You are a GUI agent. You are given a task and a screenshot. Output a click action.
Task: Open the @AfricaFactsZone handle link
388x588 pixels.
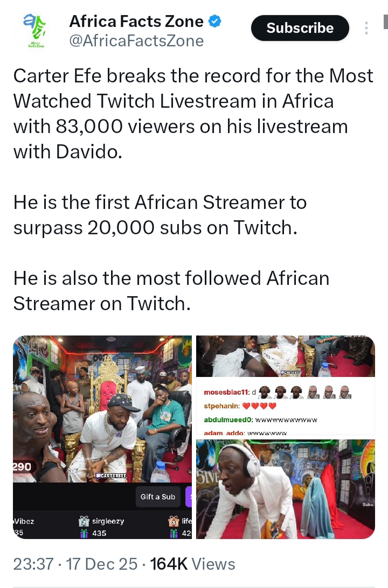(136, 41)
